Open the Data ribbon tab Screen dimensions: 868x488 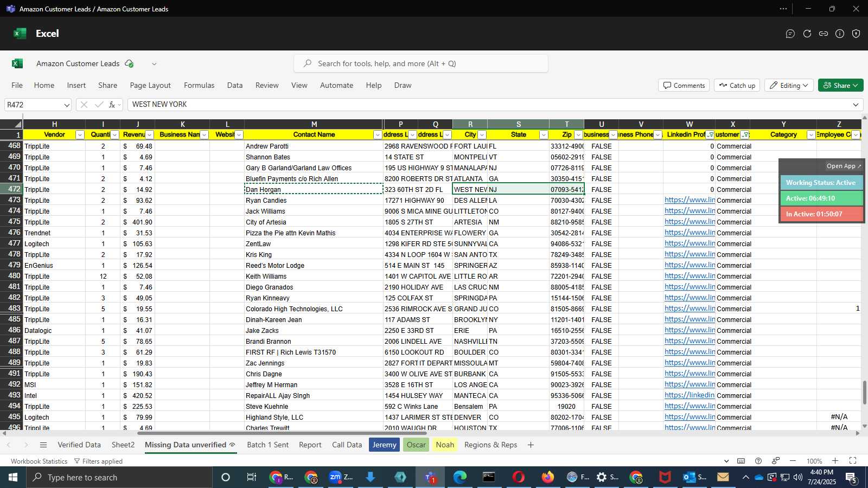[235, 85]
